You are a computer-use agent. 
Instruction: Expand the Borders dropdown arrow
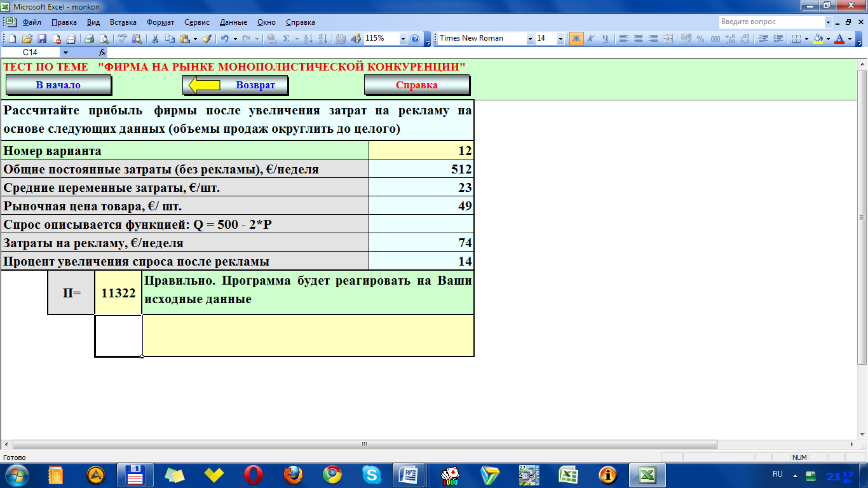click(x=806, y=39)
